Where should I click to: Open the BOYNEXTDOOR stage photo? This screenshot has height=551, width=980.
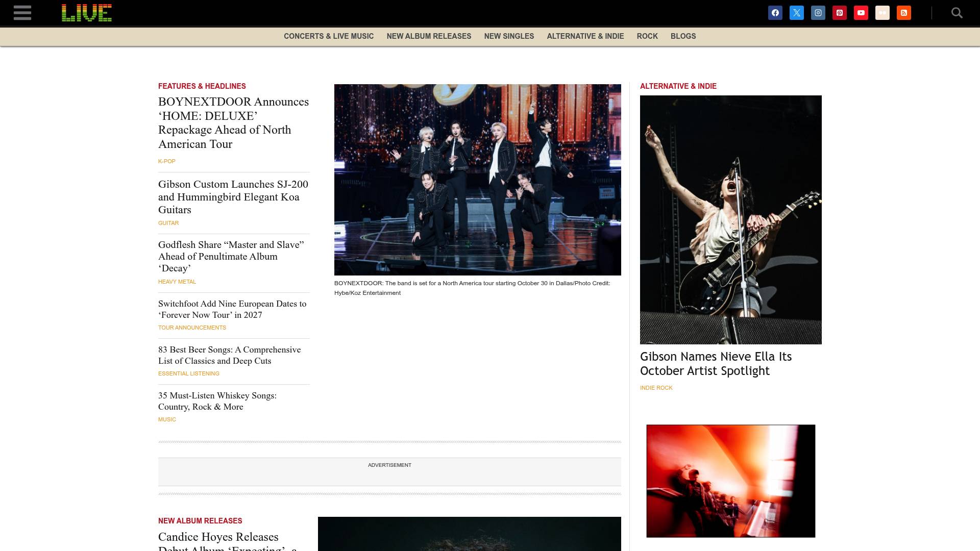pyautogui.click(x=478, y=180)
